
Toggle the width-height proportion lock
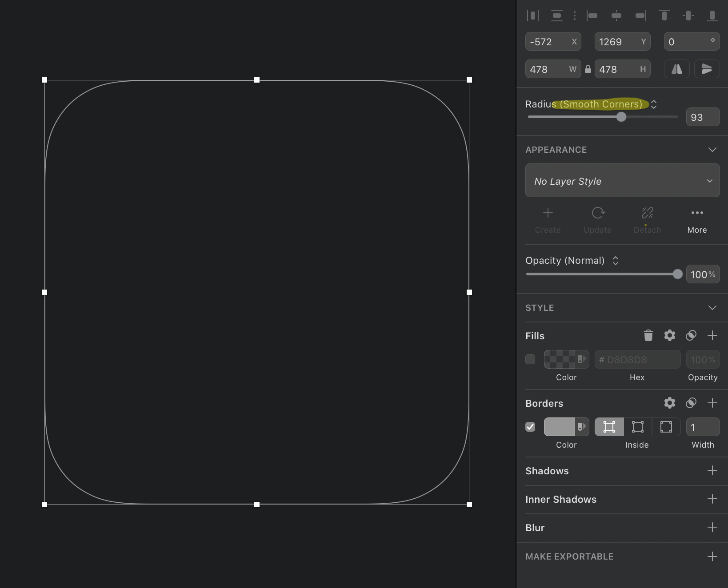(588, 69)
